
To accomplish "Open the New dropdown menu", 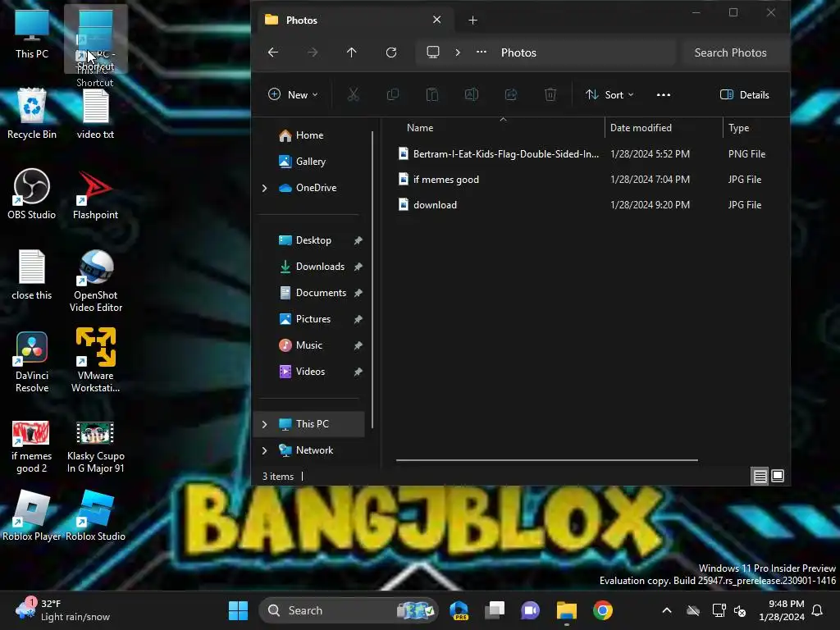I will click(293, 95).
